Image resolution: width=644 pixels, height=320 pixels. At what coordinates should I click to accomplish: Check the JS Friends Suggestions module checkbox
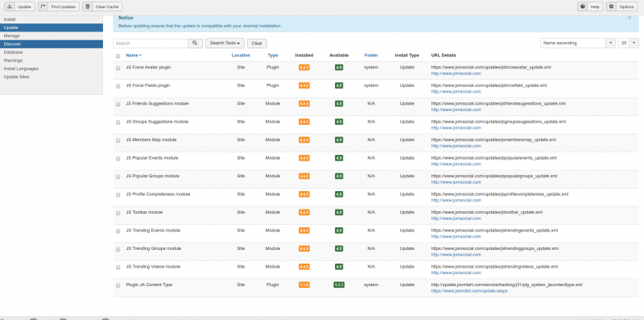tap(118, 104)
